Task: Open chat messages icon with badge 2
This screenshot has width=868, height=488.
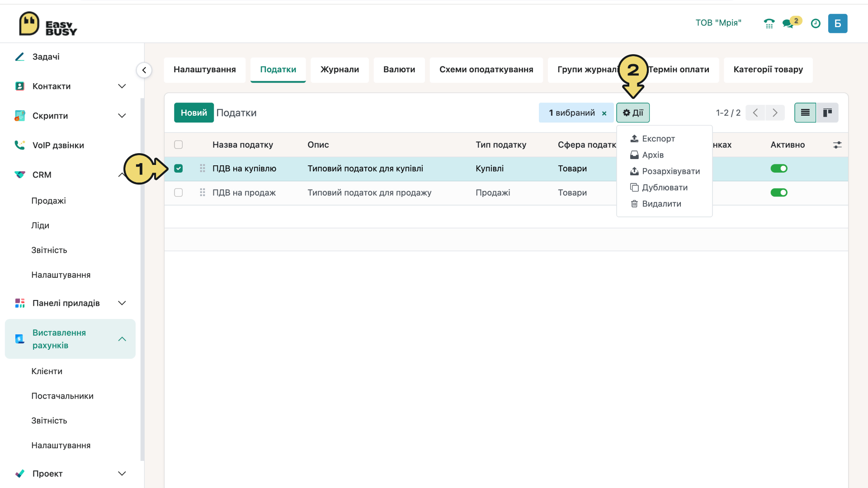Action: click(791, 23)
